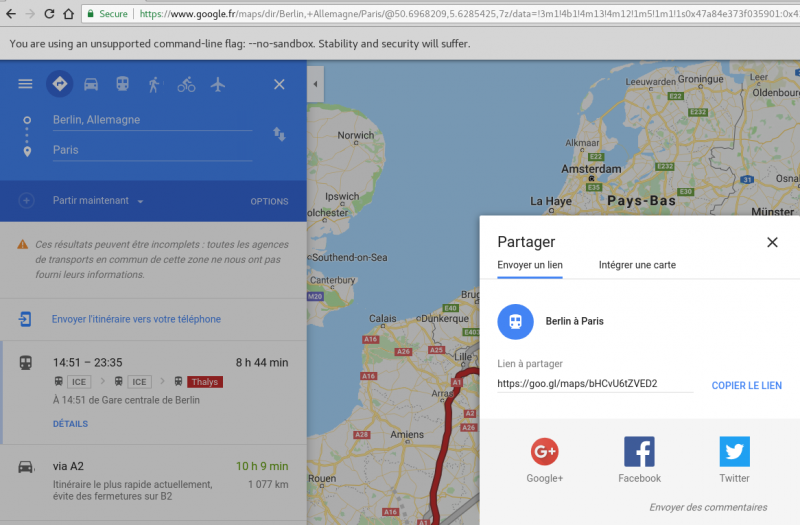Click the 8 h 44 min duration
Screen dimensions: 800x525
(x=262, y=363)
